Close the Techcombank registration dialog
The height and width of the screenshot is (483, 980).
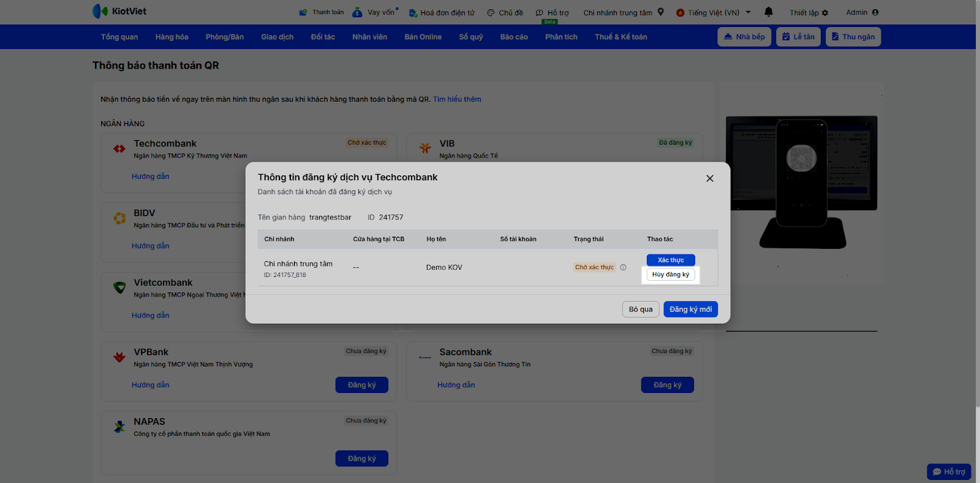click(x=710, y=178)
